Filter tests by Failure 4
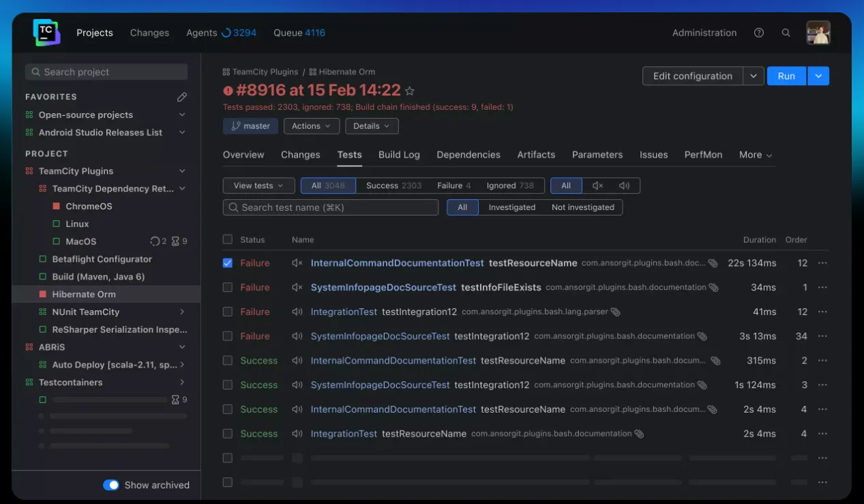Screen dimensions: 864x504 (453, 186)
